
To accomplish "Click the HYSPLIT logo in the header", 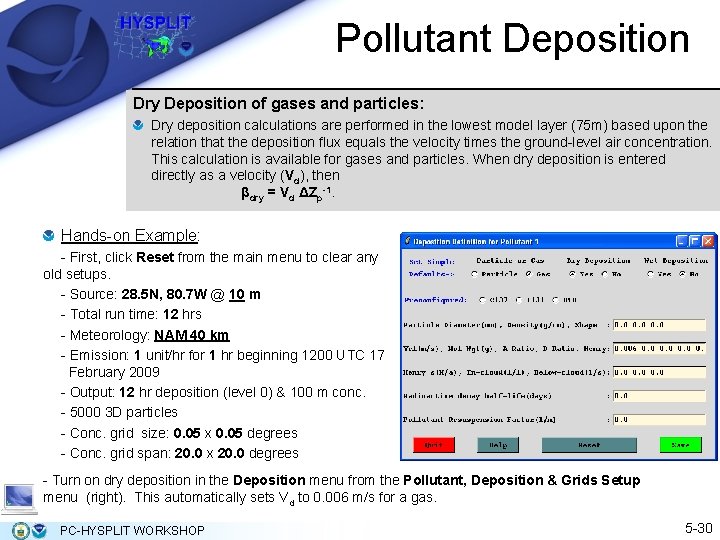I will pyautogui.click(x=154, y=36).
